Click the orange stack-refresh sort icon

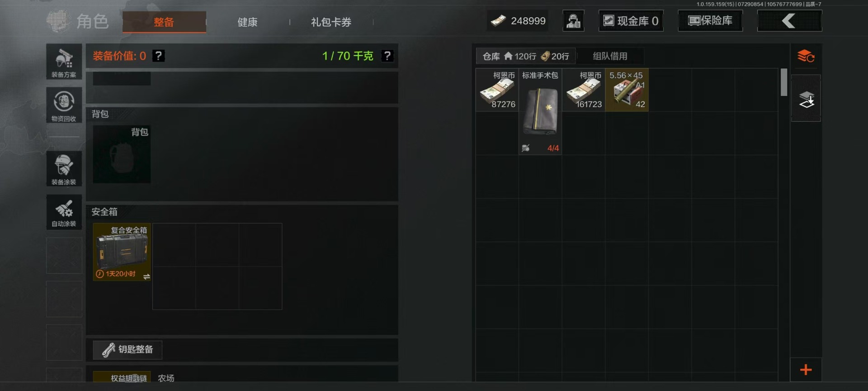[x=806, y=57]
